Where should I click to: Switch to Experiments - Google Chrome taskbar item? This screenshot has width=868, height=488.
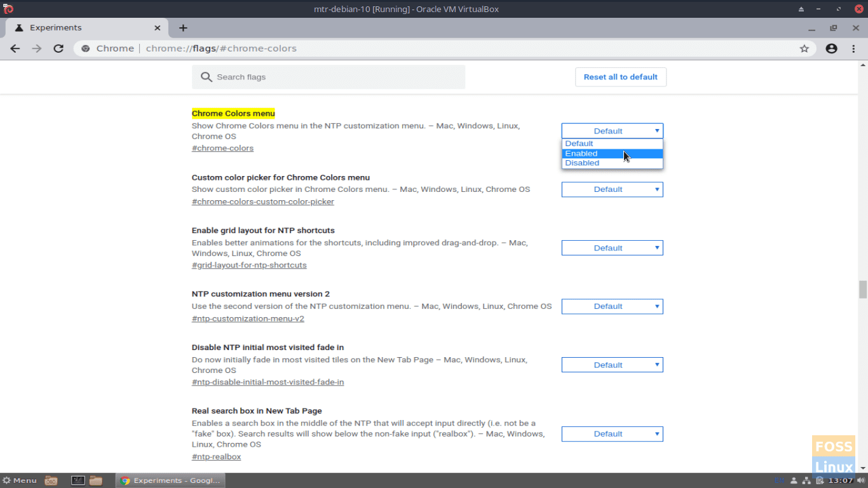click(170, 480)
